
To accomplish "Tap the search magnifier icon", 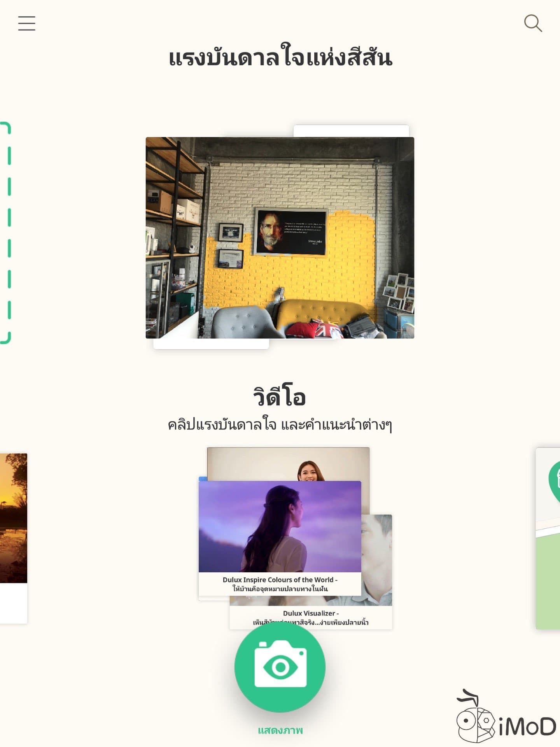I will (533, 23).
